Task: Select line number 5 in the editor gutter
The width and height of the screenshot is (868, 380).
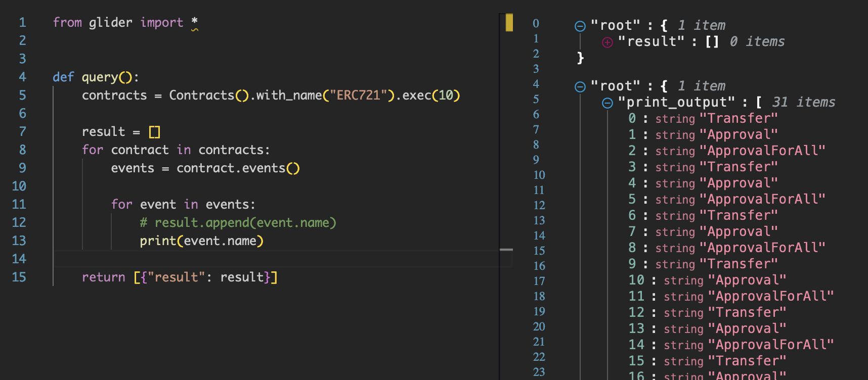Action: (x=22, y=96)
